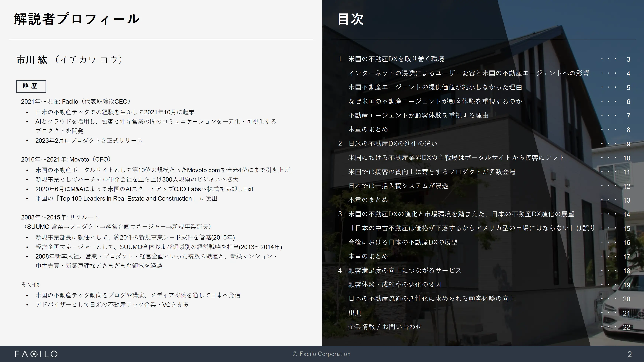The width and height of the screenshot is (644, 362).
Task: Click the 略歴 label box
Action: coord(31,86)
